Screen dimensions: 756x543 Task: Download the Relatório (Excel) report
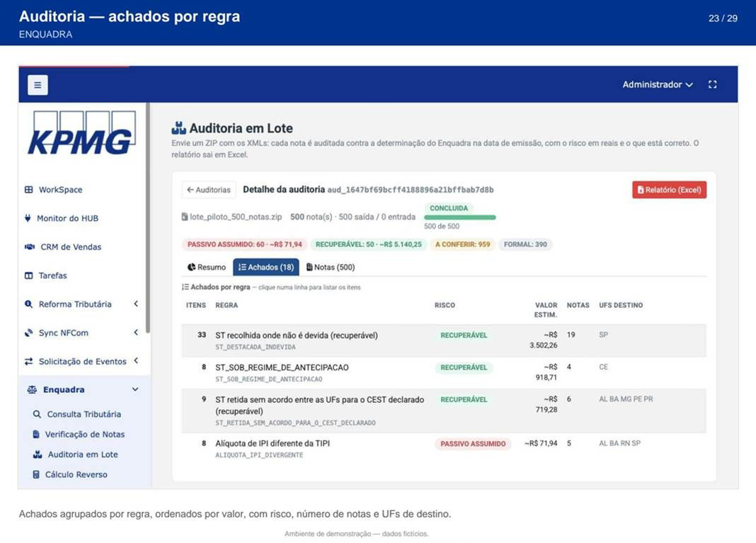669,190
